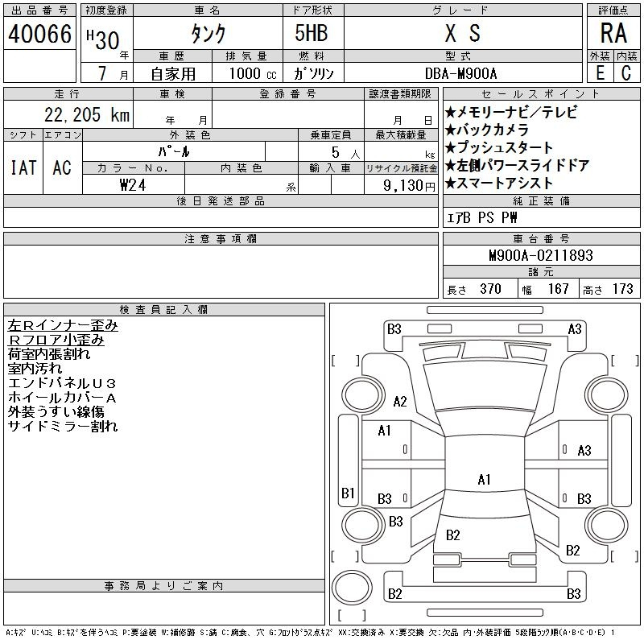Screen dimensions: 644x644
Task: Click the A1 mark on the left front door
Action: click(x=384, y=431)
